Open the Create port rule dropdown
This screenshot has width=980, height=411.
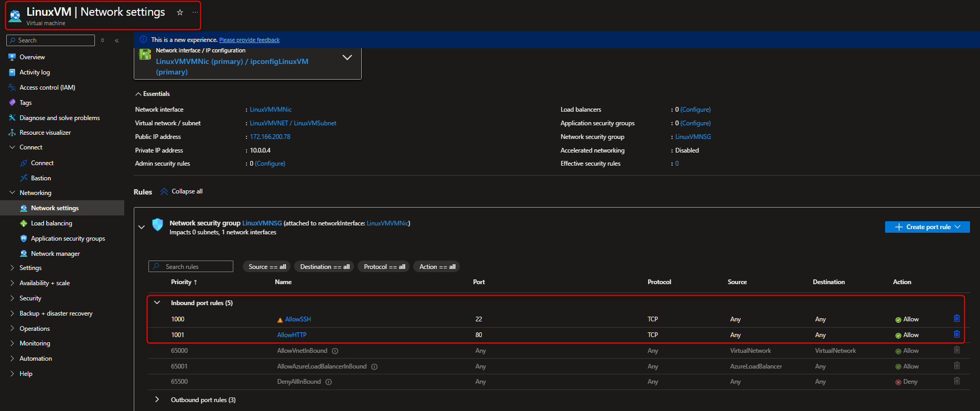pos(927,227)
